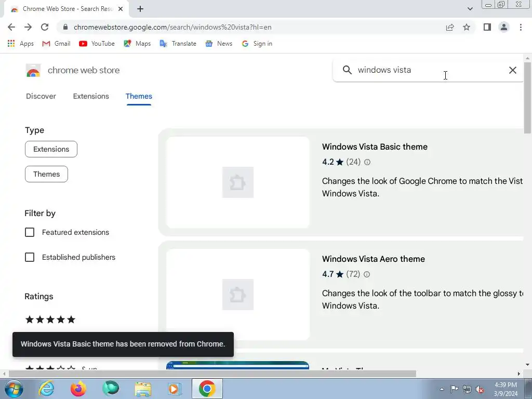Screen dimensions: 532x399
Task: Click the muted volume tray icon
Action: pyautogui.click(x=480, y=389)
